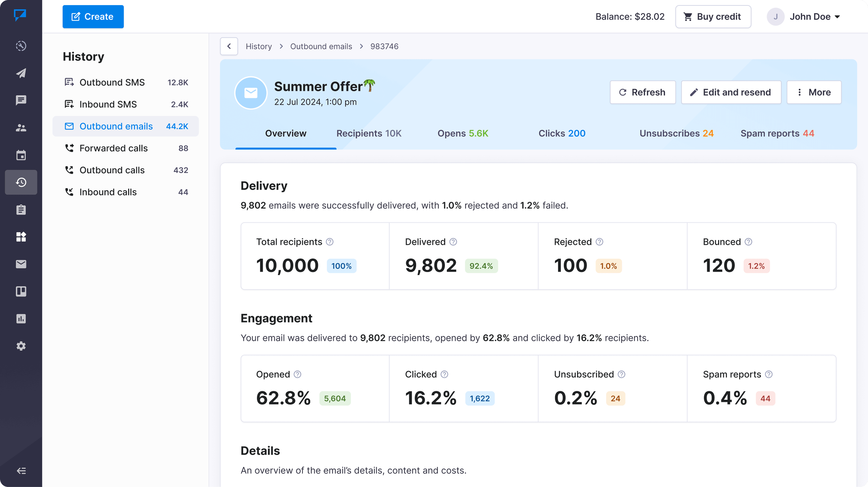Click the 983746 breadcrumb ID
The height and width of the screenshot is (487, 868).
click(384, 46)
